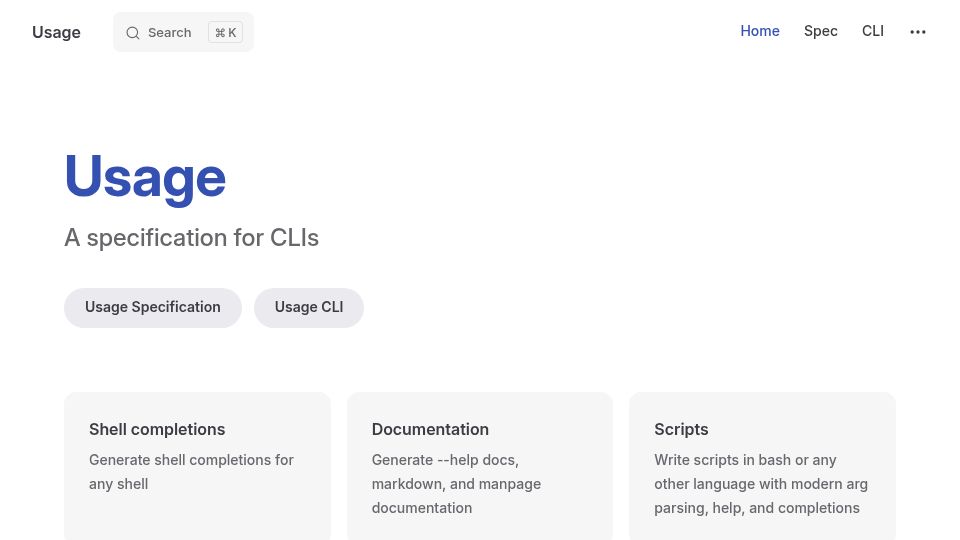Select the Shell completions card
Image resolution: width=960 pixels, height=540 pixels.
click(197, 467)
